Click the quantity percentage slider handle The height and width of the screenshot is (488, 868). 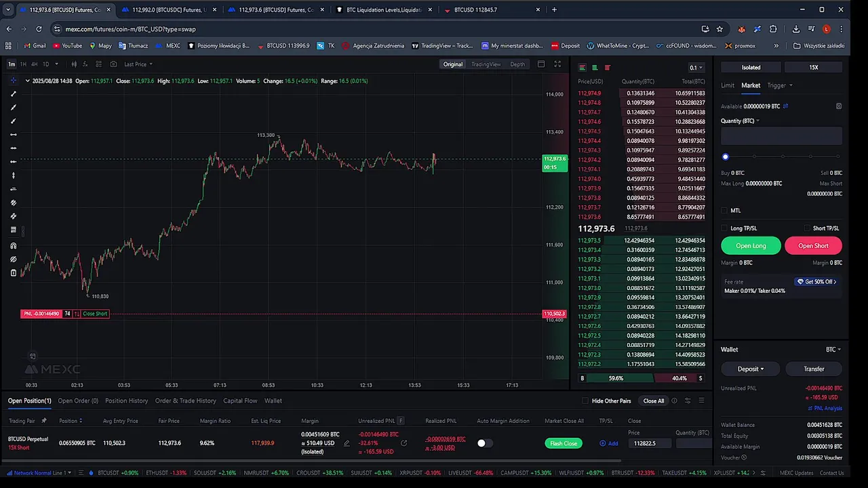pos(725,157)
